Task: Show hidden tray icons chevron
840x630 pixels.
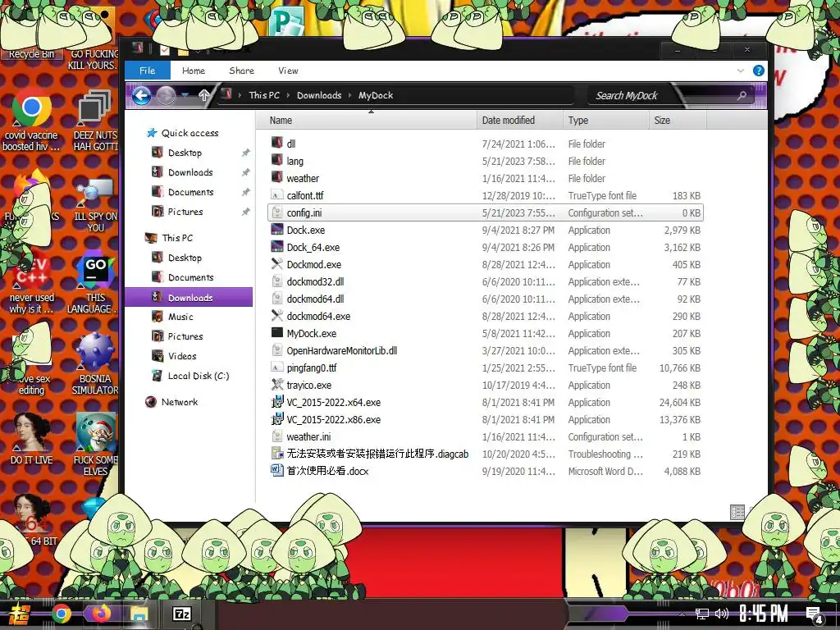Action: pyautogui.click(x=682, y=614)
